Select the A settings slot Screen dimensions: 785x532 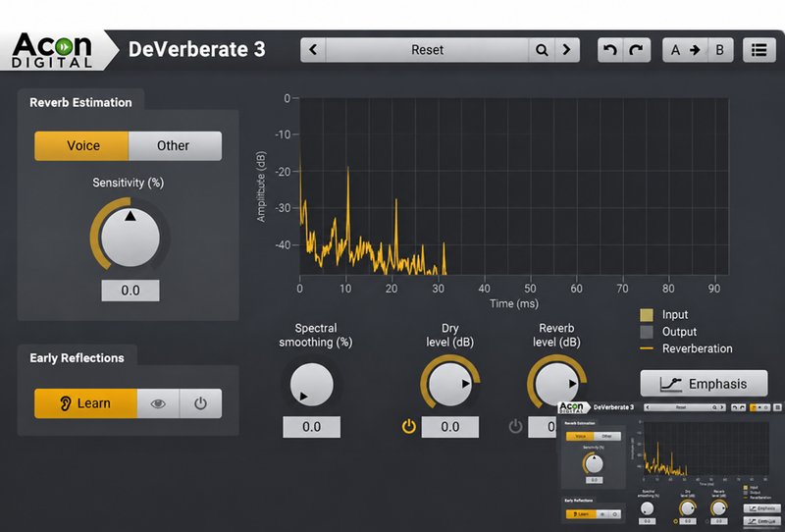pos(675,50)
